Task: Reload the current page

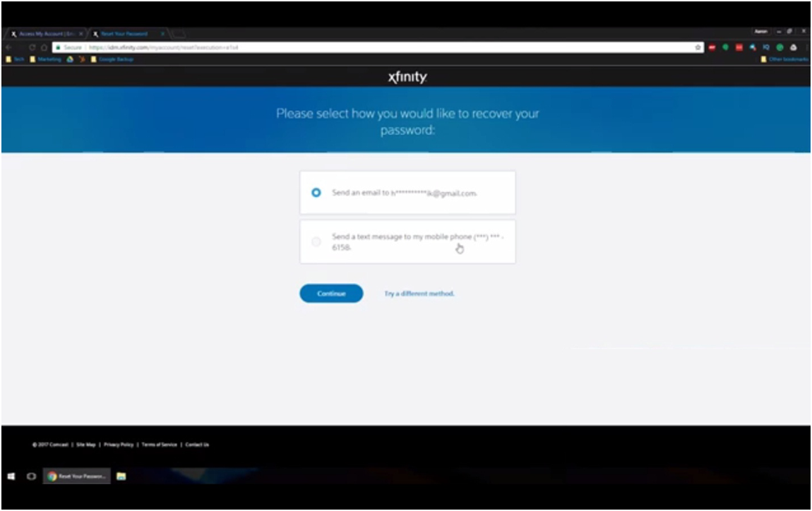Action: pos(32,47)
